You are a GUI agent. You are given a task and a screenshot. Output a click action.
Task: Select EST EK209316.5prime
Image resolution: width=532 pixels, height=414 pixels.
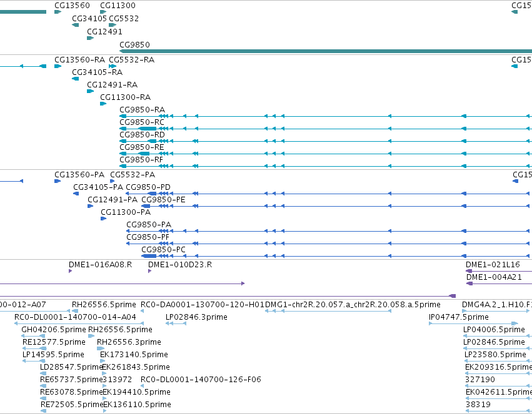498,368
